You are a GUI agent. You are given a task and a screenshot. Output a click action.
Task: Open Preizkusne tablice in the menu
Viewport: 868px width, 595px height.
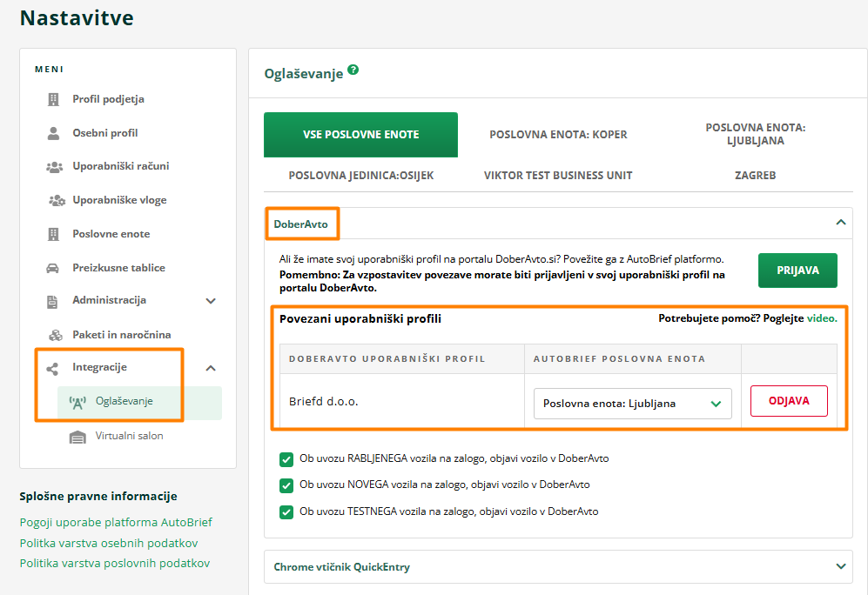[x=119, y=268]
